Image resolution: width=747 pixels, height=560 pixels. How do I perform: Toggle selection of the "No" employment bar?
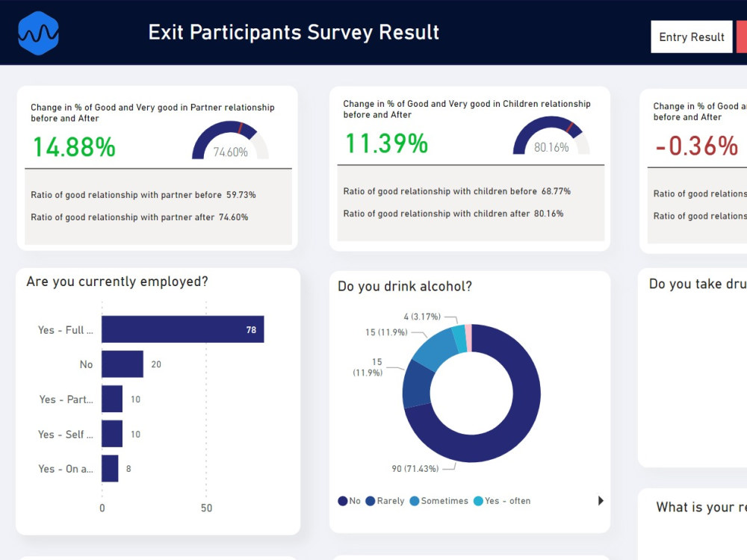tap(123, 364)
